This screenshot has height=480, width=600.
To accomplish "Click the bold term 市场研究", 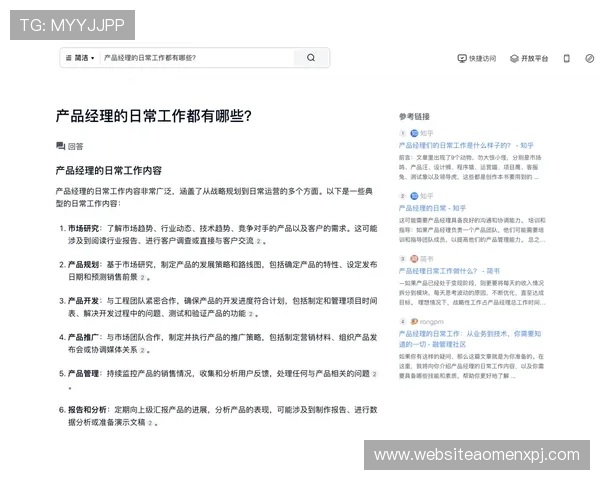I will (x=83, y=229).
